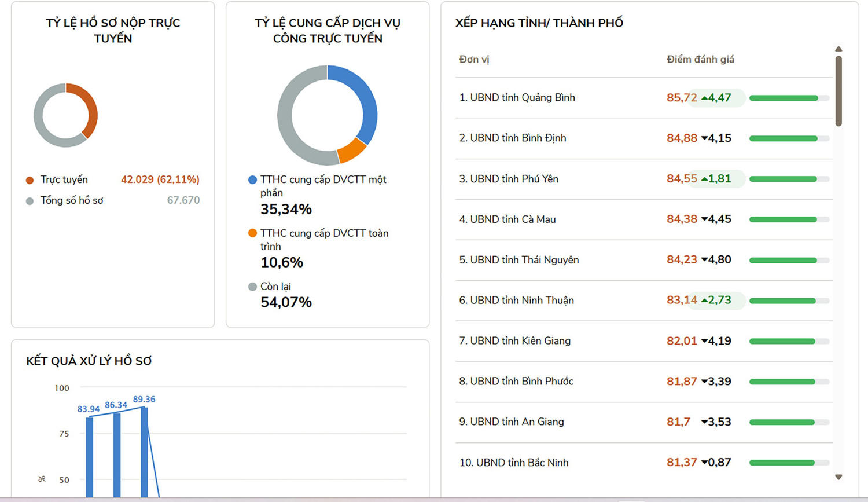Click the 'Đơn vị' column header
Image resolution: width=868 pixels, height=502 pixels.
pyautogui.click(x=474, y=59)
